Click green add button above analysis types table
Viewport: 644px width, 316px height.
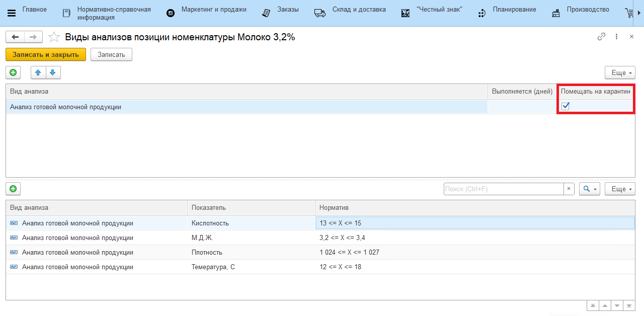tap(13, 73)
